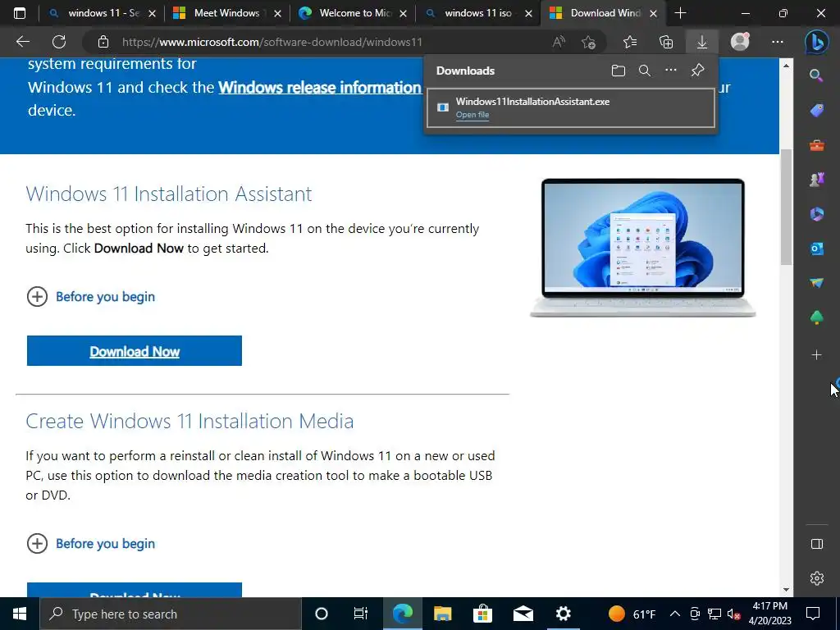Open the green tree sidebar icon
The width and height of the screenshot is (840, 630).
coord(816,317)
